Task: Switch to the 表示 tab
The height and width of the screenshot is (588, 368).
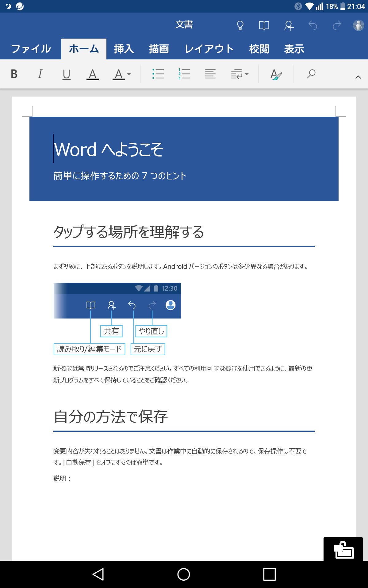Action: point(294,49)
